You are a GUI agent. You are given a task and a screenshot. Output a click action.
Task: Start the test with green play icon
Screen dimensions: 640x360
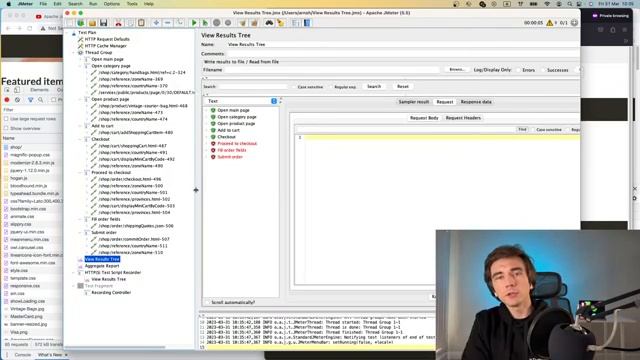194,23
